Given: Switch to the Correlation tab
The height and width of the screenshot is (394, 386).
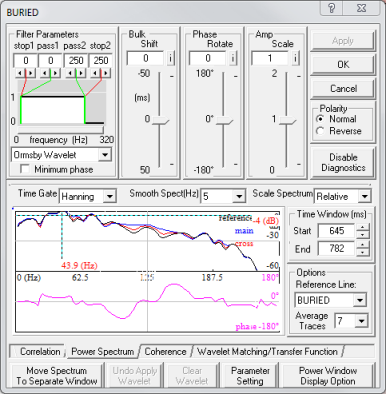Looking at the screenshot, I should (x=40, y=352).
